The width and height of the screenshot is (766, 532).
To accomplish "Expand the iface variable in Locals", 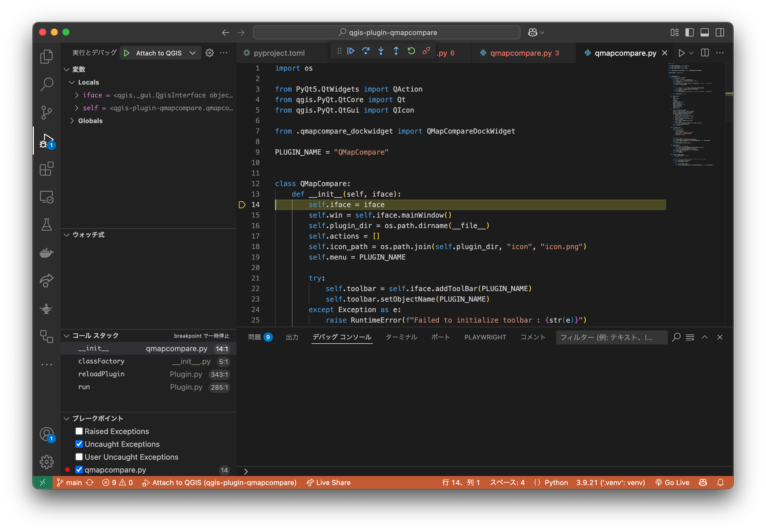I will pyautogui.click(x=77, y=95).
